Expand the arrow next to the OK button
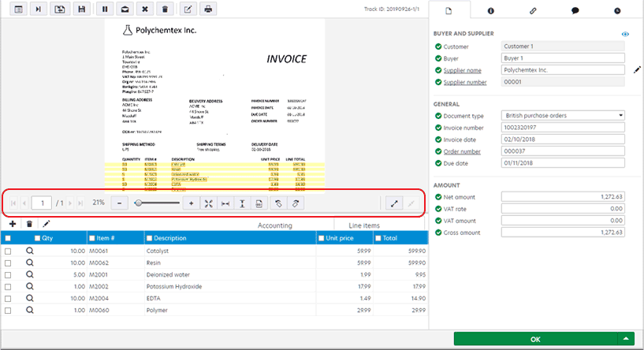644x350 pixels. point(626,338)
